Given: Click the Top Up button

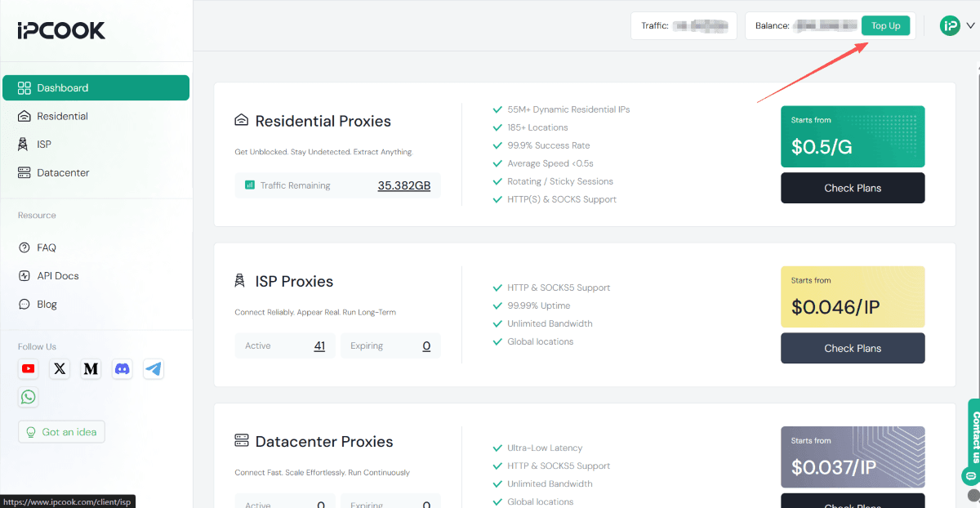Looking at the screenshot, I should pos(885,26).
